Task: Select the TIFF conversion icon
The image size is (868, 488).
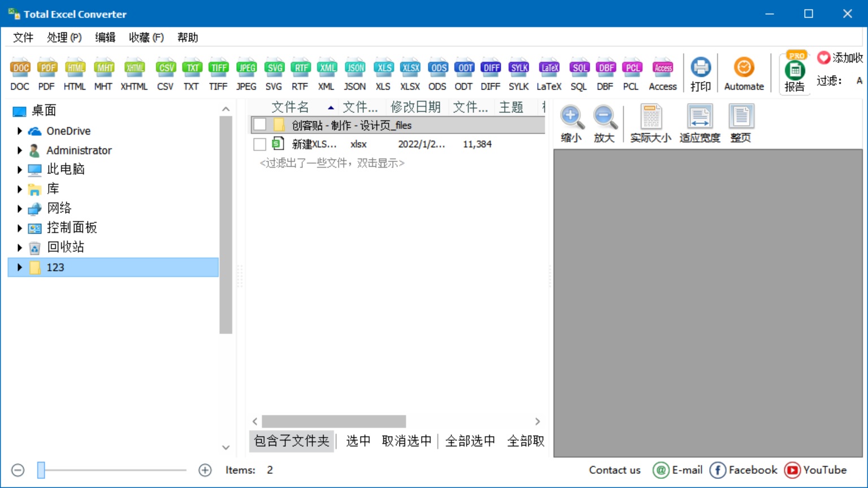Action: (218, 74)
